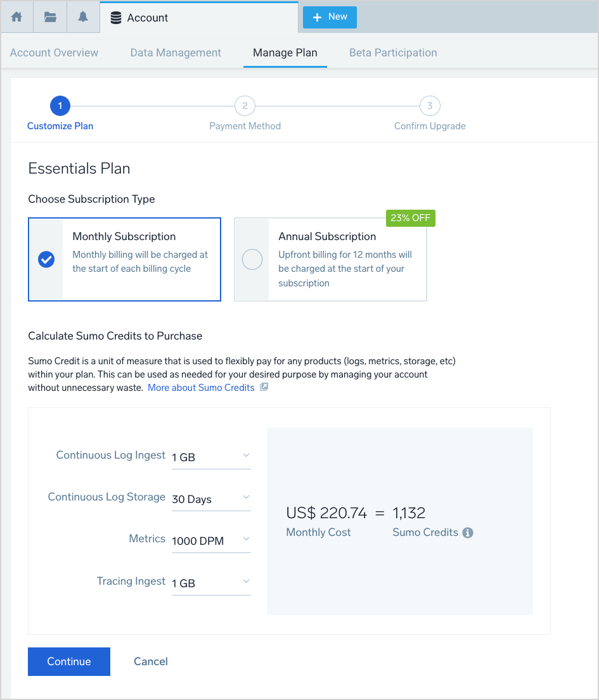This screenshot has width=599, height=700.
Task: Open the folder library icon
Action: tap(50, 17)
